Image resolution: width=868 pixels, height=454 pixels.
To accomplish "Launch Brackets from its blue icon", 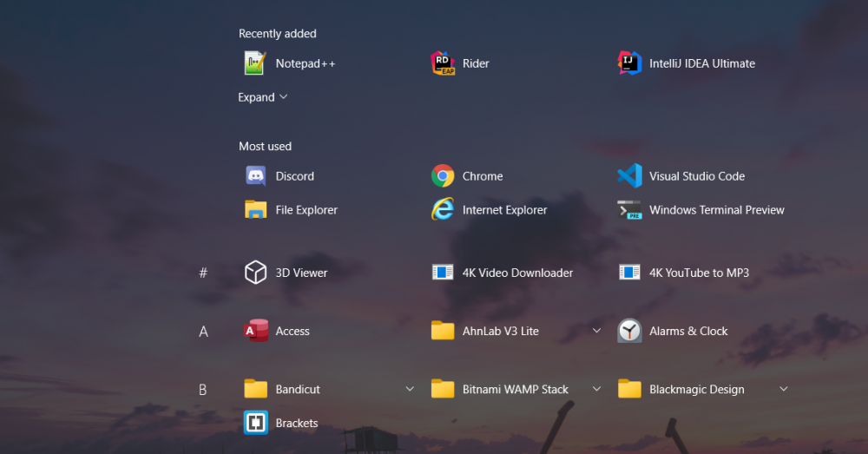I will [x=255, y=423].
